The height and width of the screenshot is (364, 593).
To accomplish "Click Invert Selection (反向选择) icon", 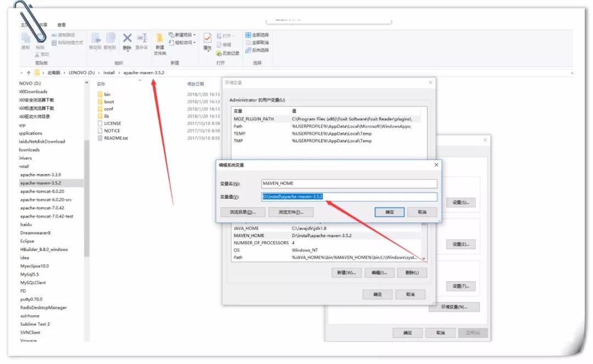I will pyautogui.click(x=257, y=50).
